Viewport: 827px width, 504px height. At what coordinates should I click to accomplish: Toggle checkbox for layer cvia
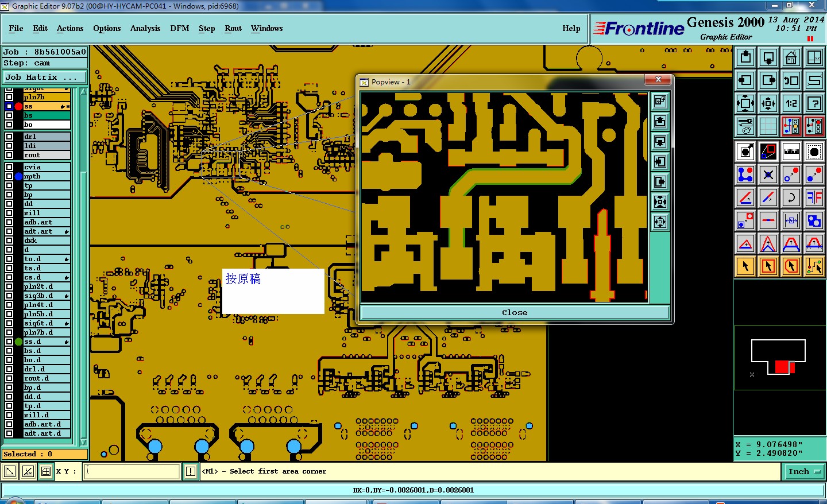(9, 167)
